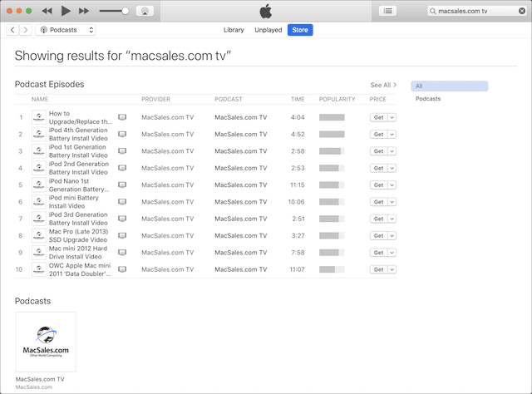Viewport: 532px width, 394px height.
Task: Filter results by Podcasts in sidebar
Action: click(428, 99)
